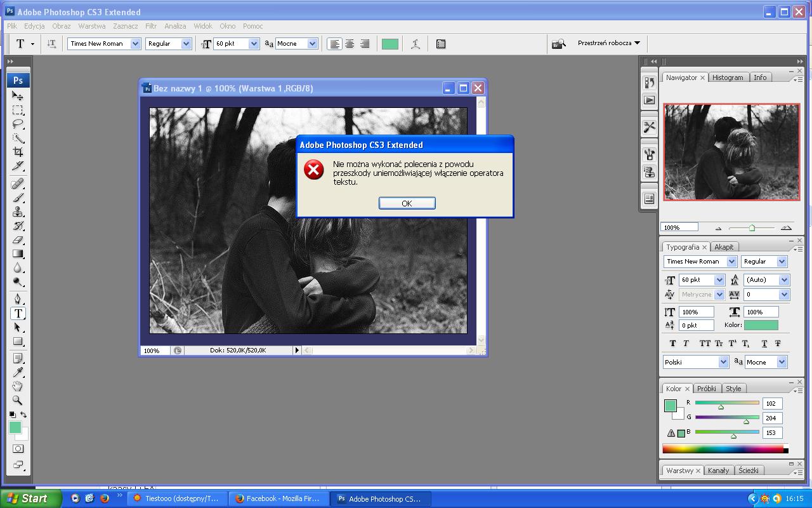Create warped text from options bar
The height and width of the screenshot is (508, 812).
[416, 44]
